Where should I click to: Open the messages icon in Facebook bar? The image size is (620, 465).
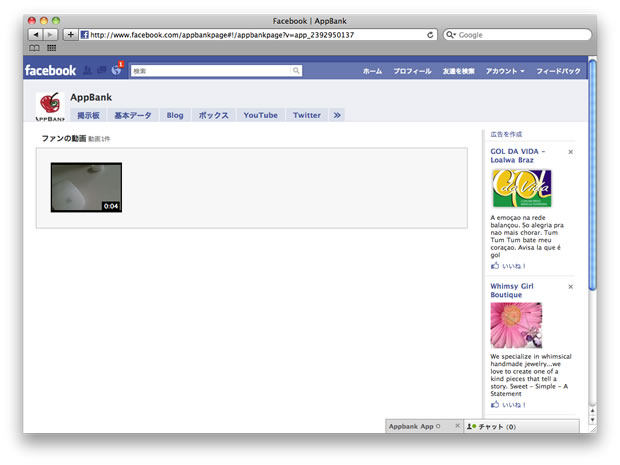102,70
